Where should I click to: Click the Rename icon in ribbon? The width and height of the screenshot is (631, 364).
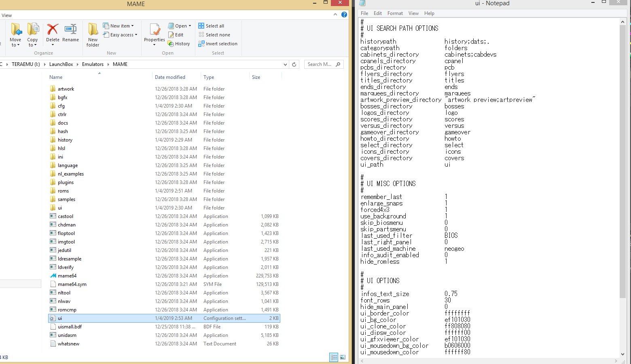70,30
